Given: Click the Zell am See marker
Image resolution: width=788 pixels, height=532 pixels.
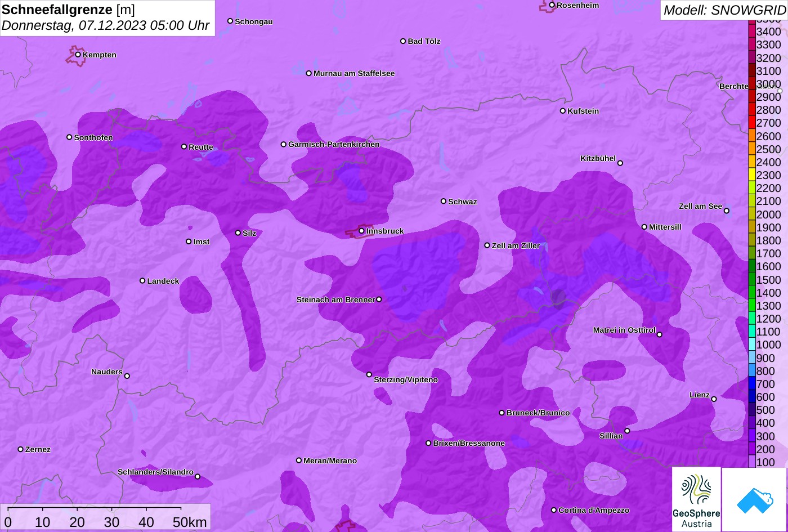Looking at the screenshot, I should click(727, 211).
